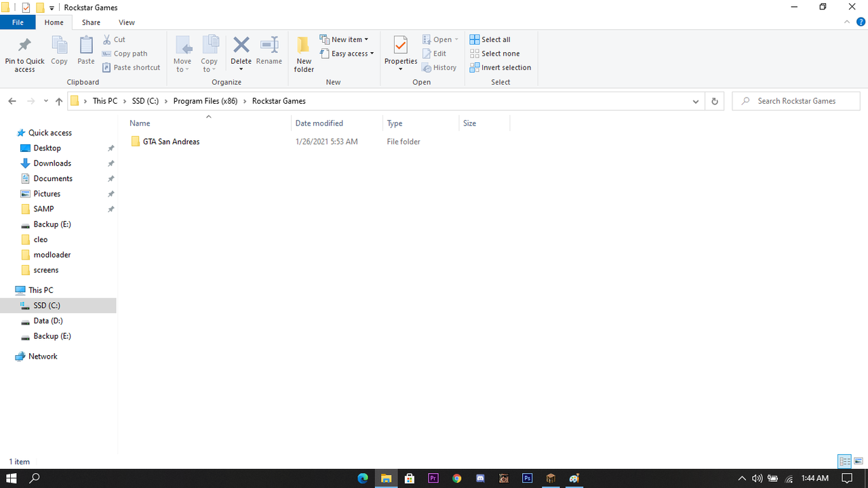Screen dimensions: 868x488
Task: Open address bar history dropdown
Action: [696, 101]
